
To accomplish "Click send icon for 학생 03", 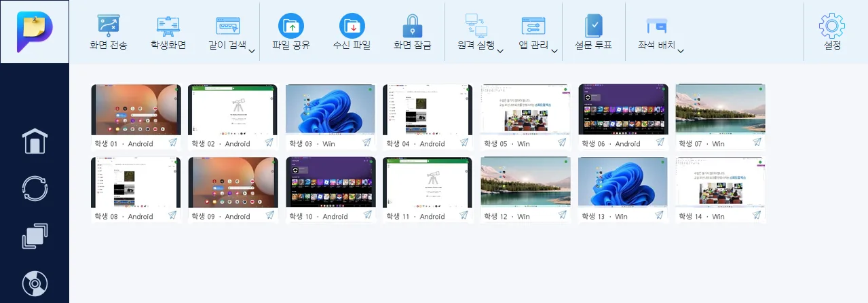I will pyautogui.click(x=367, y=143).
